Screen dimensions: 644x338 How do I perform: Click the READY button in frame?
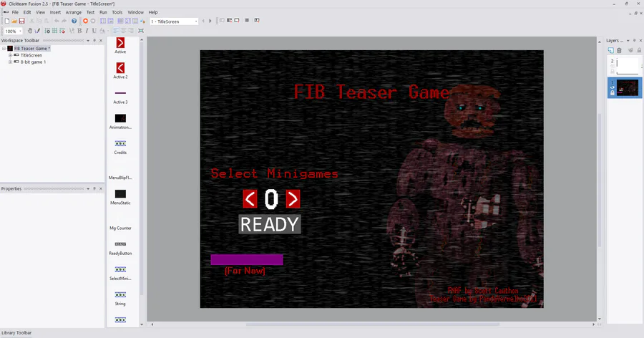[x=270, y=225]
